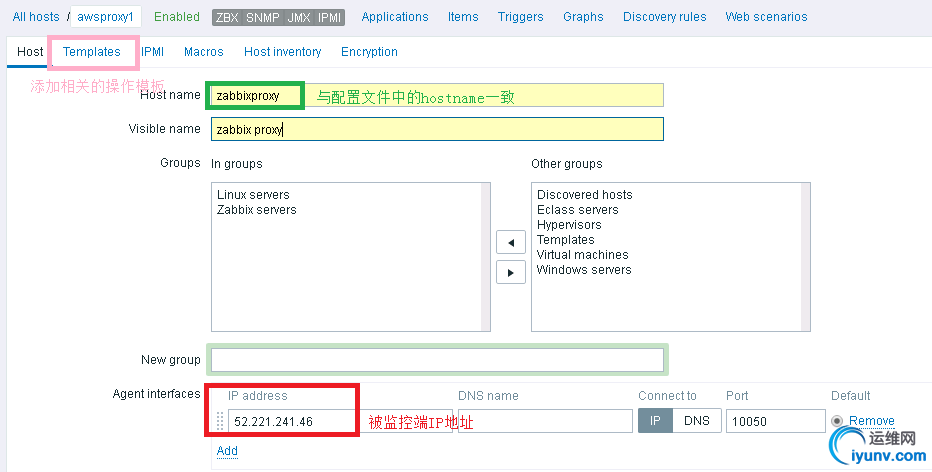This screenshot has height=472, width=932.
Task: Click the DNS name field
Action: (545, 421)
